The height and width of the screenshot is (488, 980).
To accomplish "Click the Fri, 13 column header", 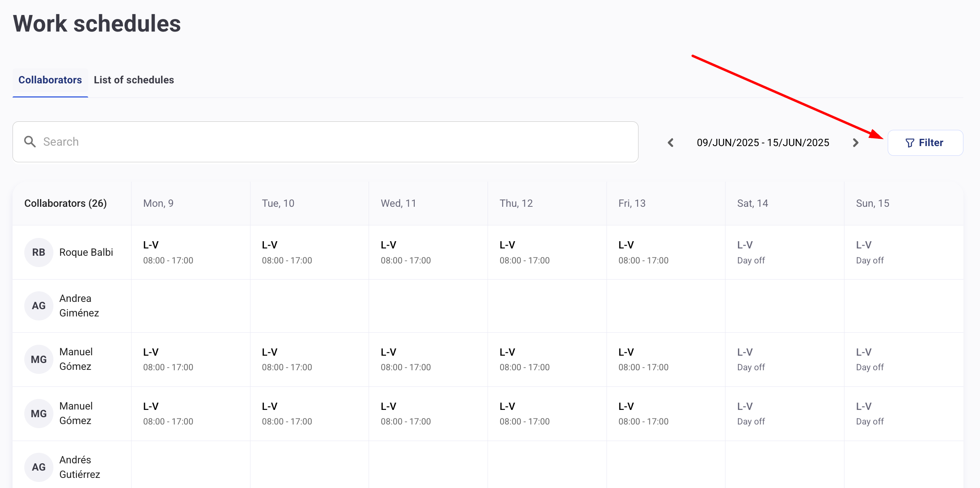I will [x=632, y=203].
